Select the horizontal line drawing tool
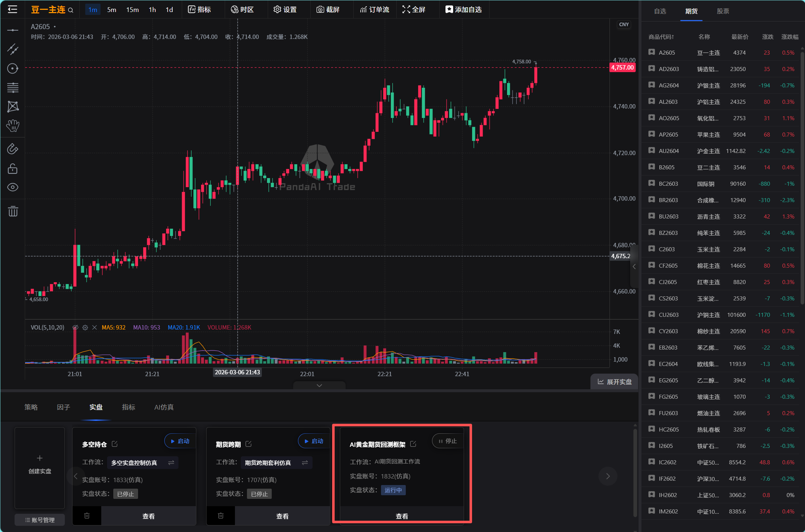Image resolution: width=805 pixels, height=532 pixels. tap(13, 30)
